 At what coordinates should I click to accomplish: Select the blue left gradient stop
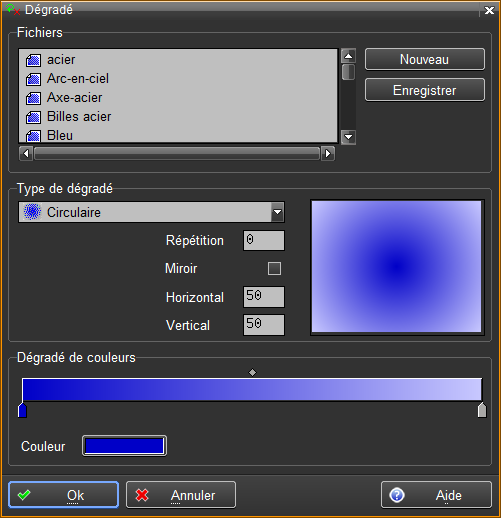pos(22,410)
